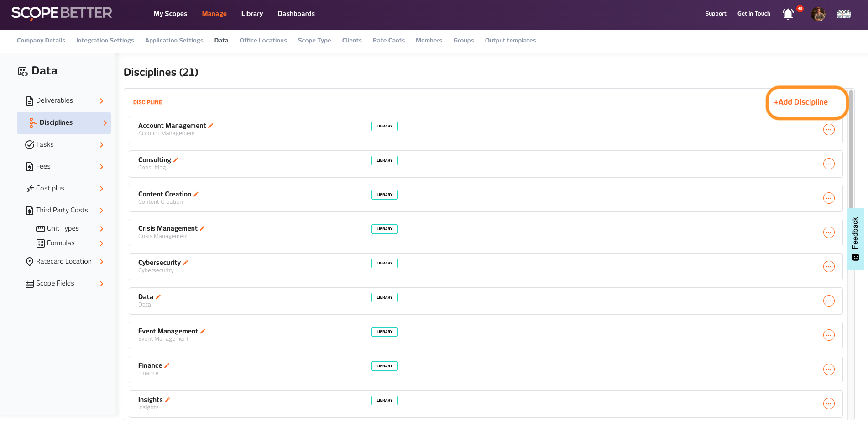Image resolution: width=868 pixels, height=423 pixels.
Task: Edit the Cybersecurity discipline name with pencil
Action: tap(185, 263)
